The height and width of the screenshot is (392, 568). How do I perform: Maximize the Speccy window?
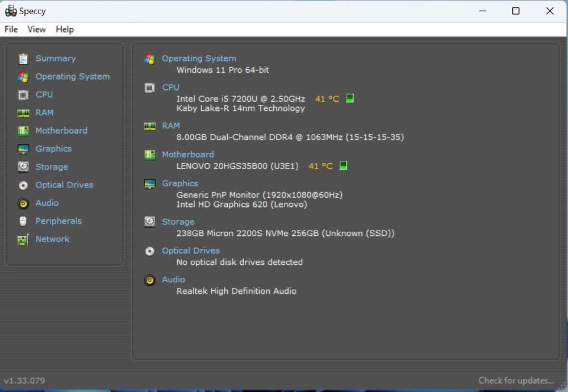click(516, 11)
